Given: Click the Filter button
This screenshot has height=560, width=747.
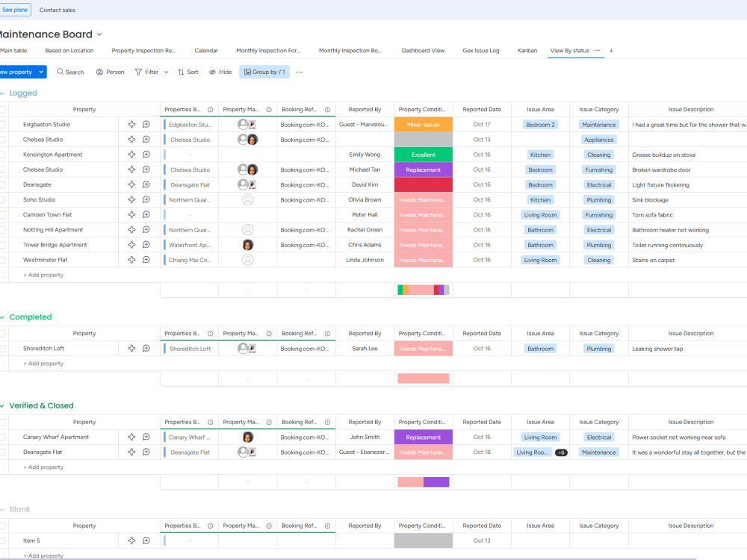Looking at the screenshot, I should [x=147, y=72].
